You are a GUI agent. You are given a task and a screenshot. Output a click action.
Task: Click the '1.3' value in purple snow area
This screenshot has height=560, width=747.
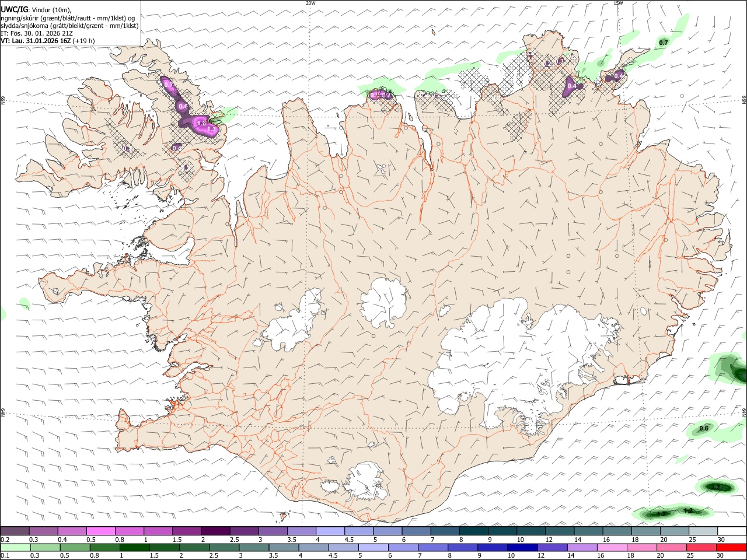[211, 129]
